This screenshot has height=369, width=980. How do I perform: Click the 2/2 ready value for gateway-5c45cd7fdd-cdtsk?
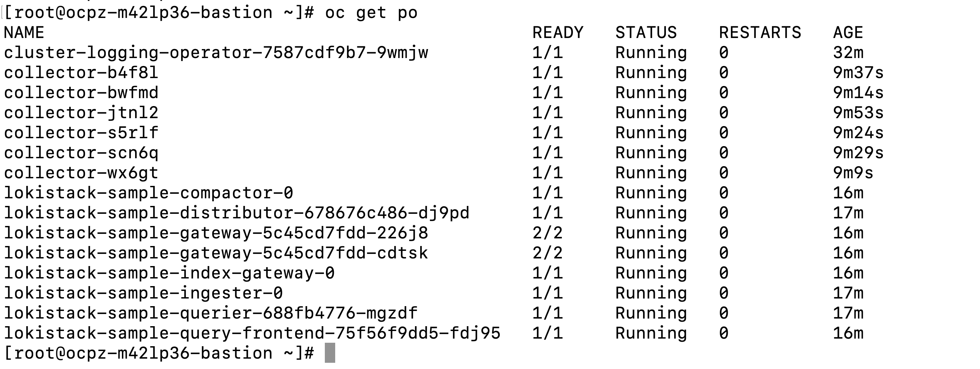click(x=547, y=253)
